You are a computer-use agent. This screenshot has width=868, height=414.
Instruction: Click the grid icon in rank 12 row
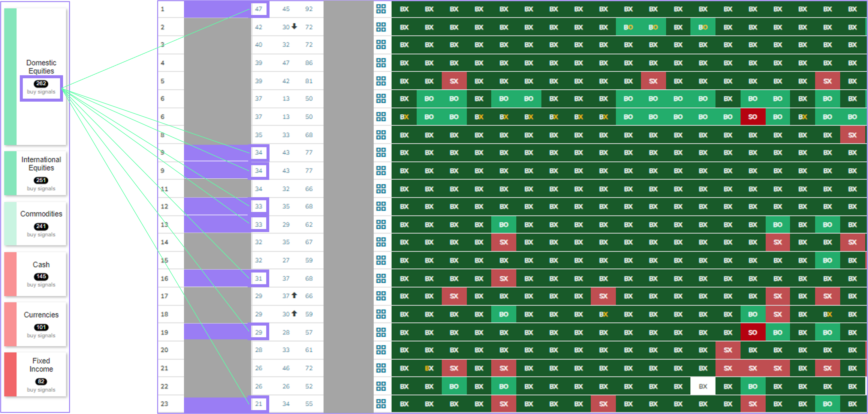tap(381, 206)
